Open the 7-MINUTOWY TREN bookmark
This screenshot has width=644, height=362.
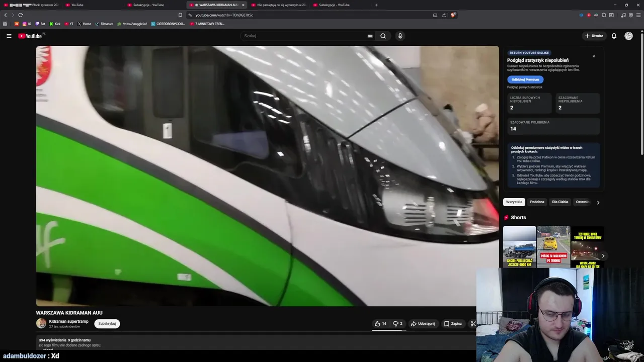point(207,24)
